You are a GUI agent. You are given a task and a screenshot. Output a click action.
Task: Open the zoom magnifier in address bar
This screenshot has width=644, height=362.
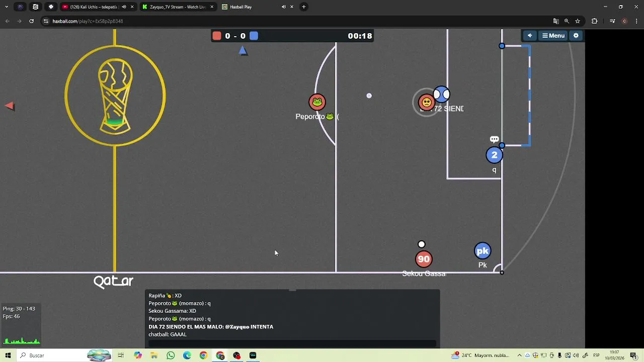coord(567,21)
